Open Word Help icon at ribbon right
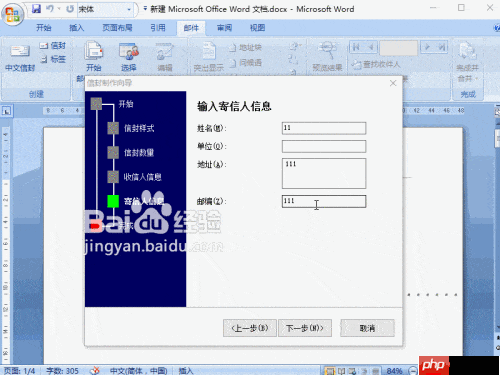 point(497,28)
